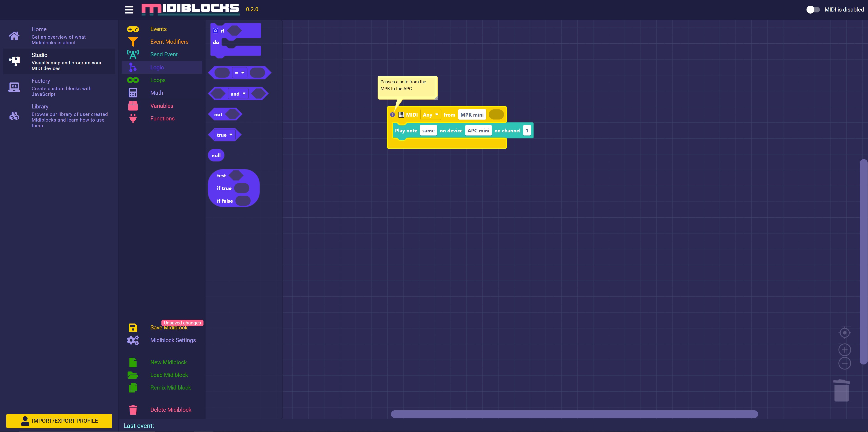Zoom in with the plus icon
Screen dimensions: 868x432
844,350
